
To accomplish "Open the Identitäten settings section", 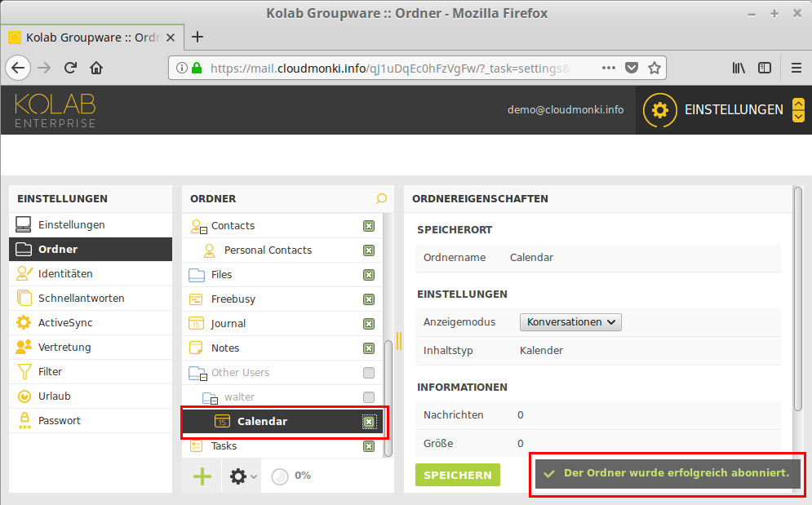I will point(91,273).
